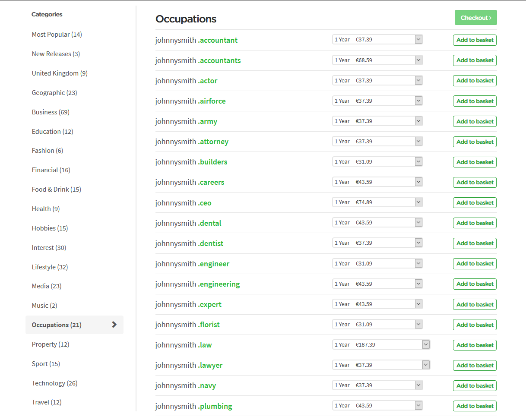
Task: Add the .army domain to basket
Action: pos(475,121)
